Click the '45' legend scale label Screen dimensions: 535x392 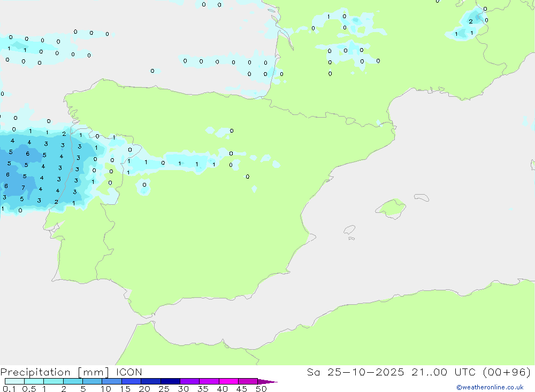[242, 389]
